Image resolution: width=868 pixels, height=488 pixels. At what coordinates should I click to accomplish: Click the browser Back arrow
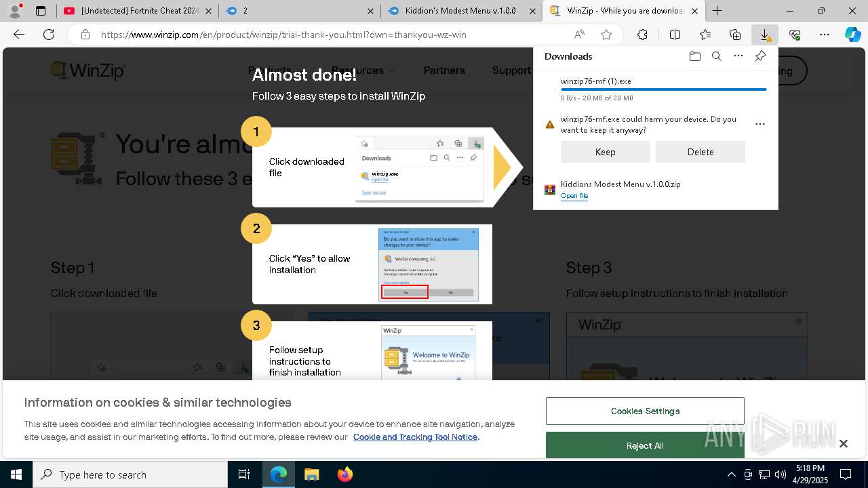(19, 35)
